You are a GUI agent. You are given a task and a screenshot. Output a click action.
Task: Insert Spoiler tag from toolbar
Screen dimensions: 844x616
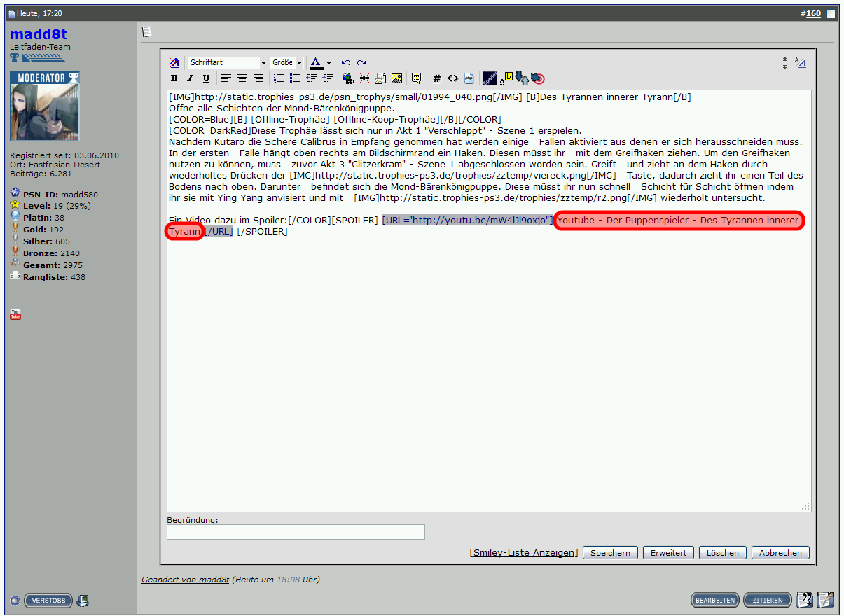click(x=490, y=78)
